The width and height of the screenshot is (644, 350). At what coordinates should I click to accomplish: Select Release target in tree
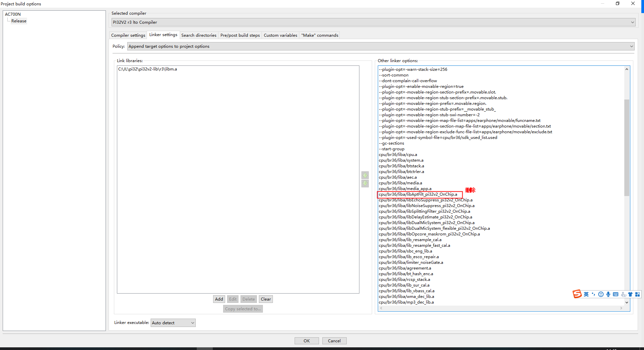point(19,21)
